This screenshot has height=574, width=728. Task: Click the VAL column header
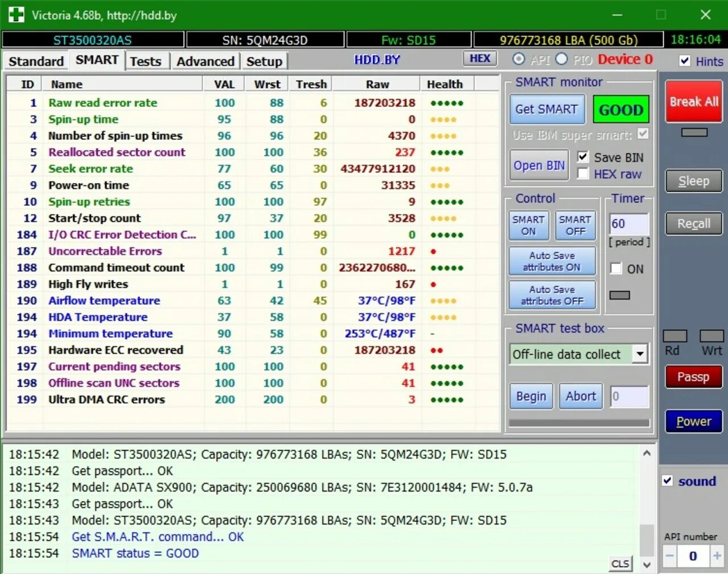(x=224, y=84)
